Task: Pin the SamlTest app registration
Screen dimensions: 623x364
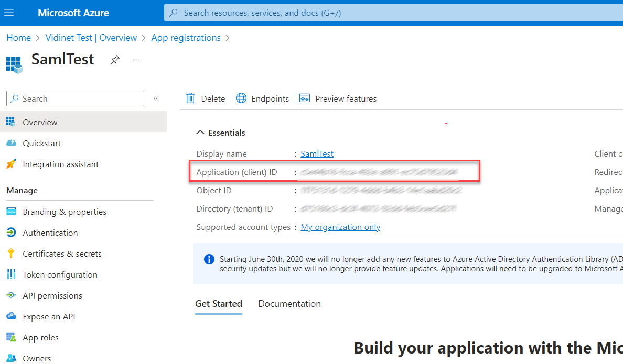Action: point(115,60)
